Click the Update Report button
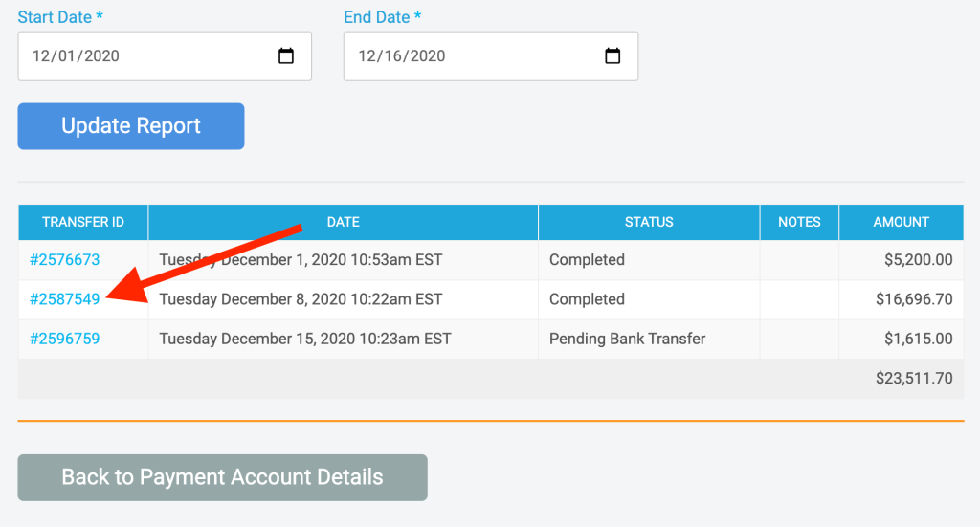 coord(130,126)
